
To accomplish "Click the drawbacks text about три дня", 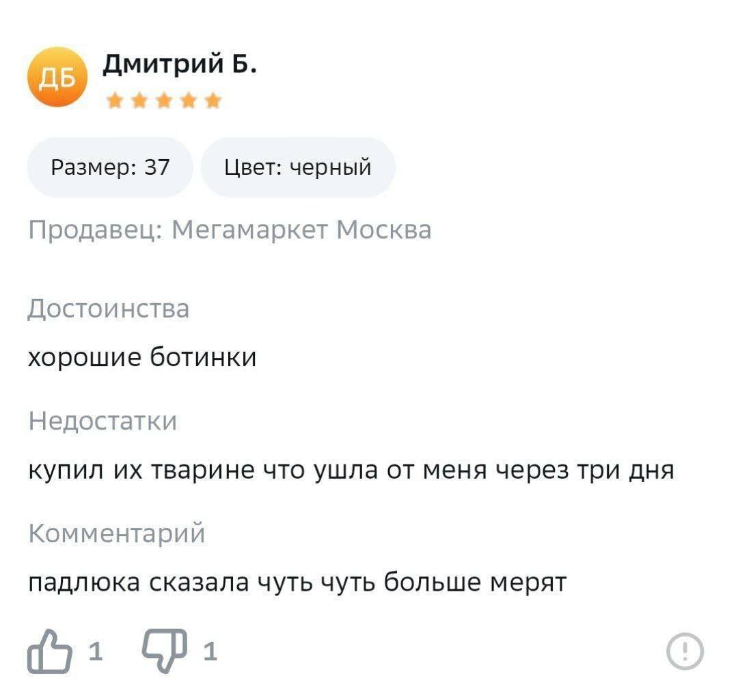I will [x=351, y=471].
